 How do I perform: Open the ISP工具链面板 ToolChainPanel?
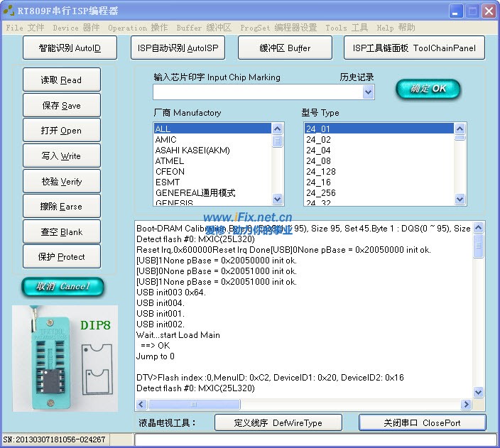tap(414, 48)
